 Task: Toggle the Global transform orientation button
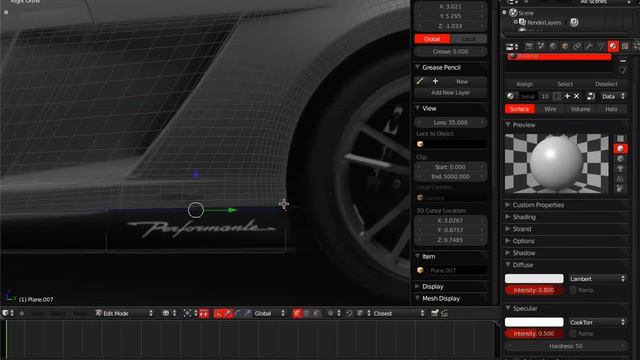(x=432, y=39)
